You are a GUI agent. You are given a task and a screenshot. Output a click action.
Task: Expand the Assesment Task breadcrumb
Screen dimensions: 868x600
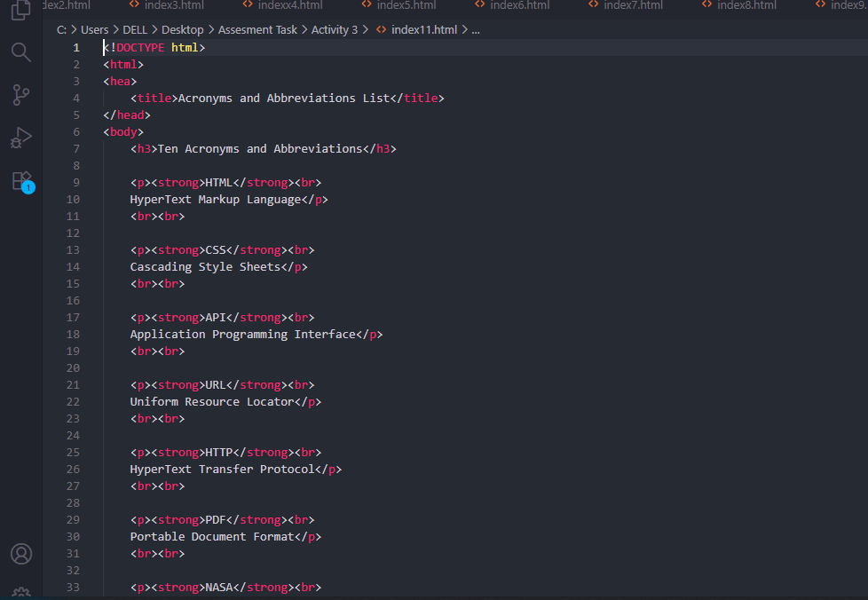pos(257,29)
